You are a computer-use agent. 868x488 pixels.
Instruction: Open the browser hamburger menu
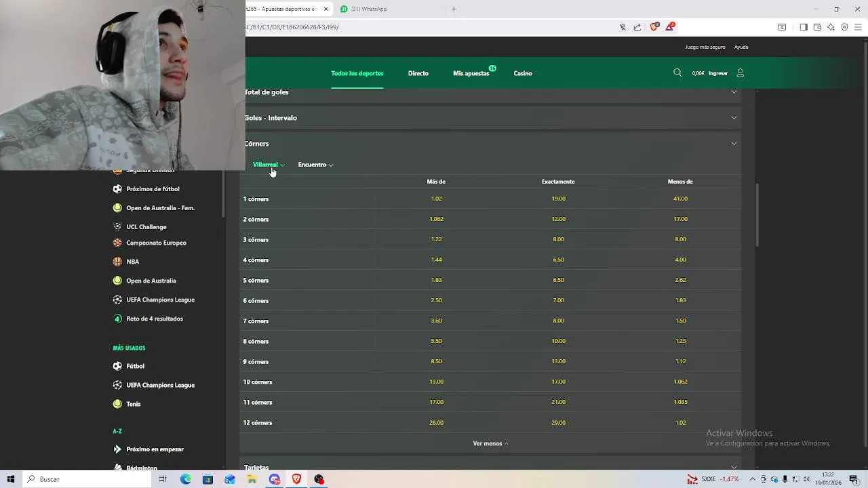(x=858, y=27)
